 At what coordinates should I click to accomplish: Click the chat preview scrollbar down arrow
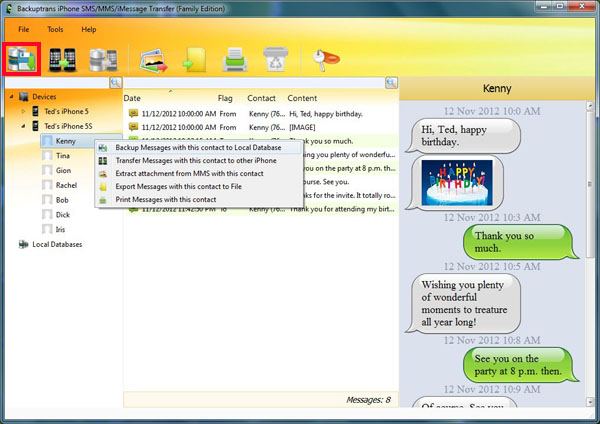590,402
